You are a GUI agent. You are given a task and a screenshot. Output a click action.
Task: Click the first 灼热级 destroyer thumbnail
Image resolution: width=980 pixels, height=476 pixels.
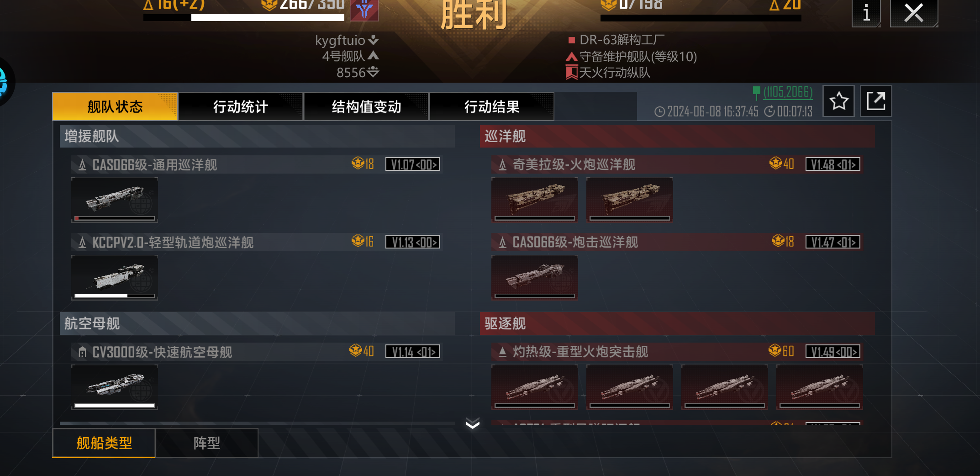[x=535, y=387]
